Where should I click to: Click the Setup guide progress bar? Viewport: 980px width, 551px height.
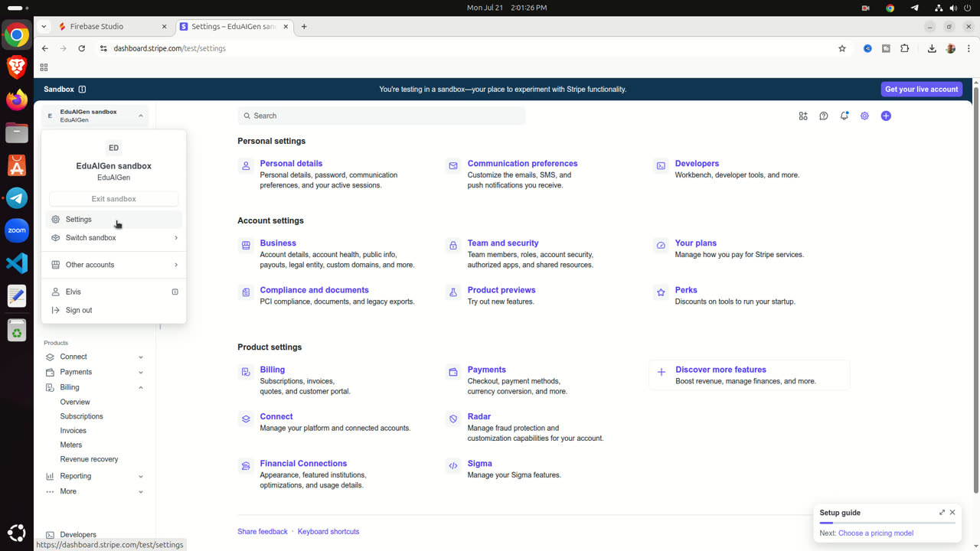(887, 523)
